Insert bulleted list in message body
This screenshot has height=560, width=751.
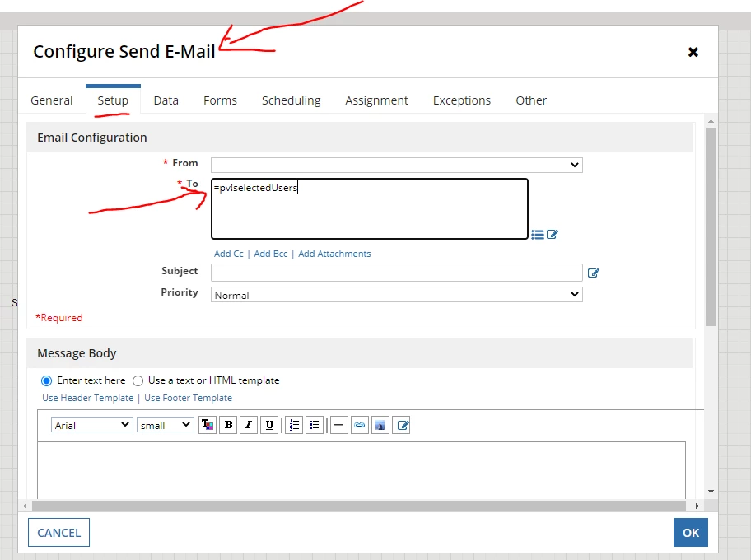[315, 425]
